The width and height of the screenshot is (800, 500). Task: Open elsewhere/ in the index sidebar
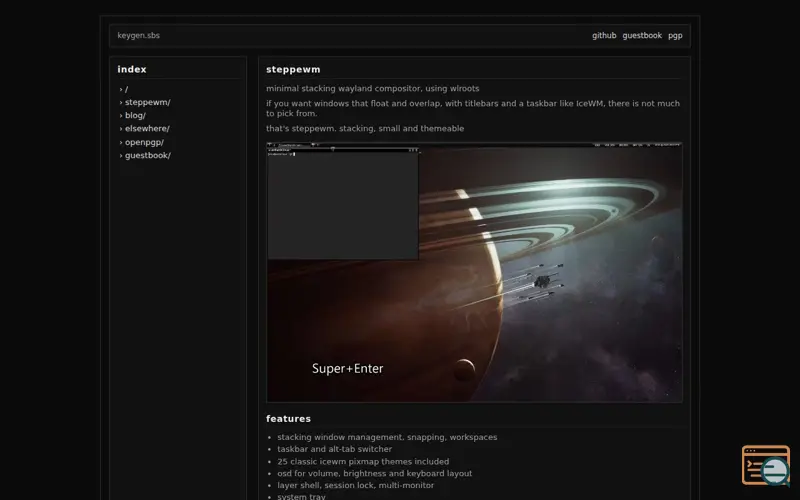[147, 129]
